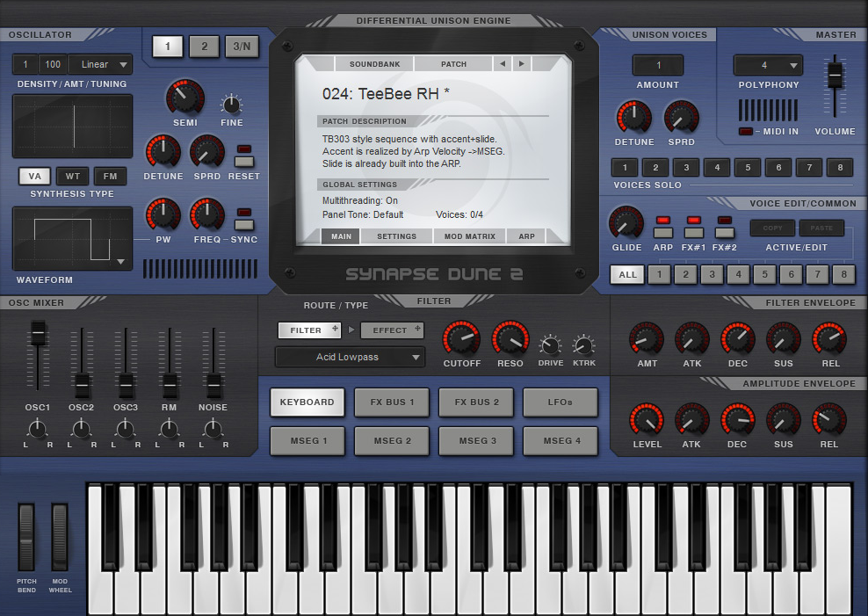This screenshot has width=868, height=616.
Task: Click the COPY voice button
Action: pyautogui.click(x=772, y=228)
